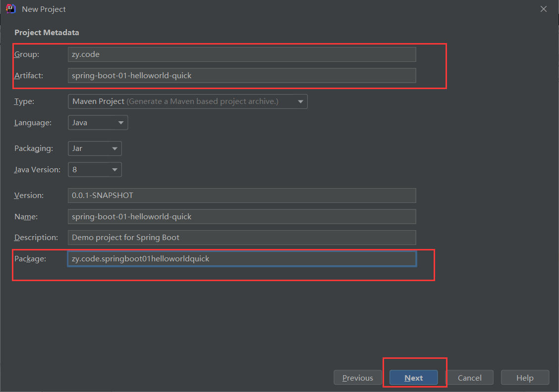Click the Description field Demo project for Spring Boot

242,238
